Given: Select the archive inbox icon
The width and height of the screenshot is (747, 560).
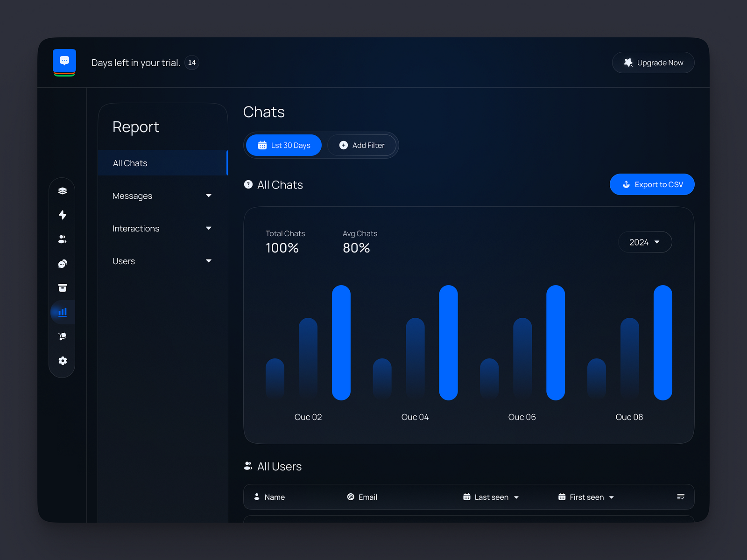Looking at the screenshot, I should click(x=62, y=288).
